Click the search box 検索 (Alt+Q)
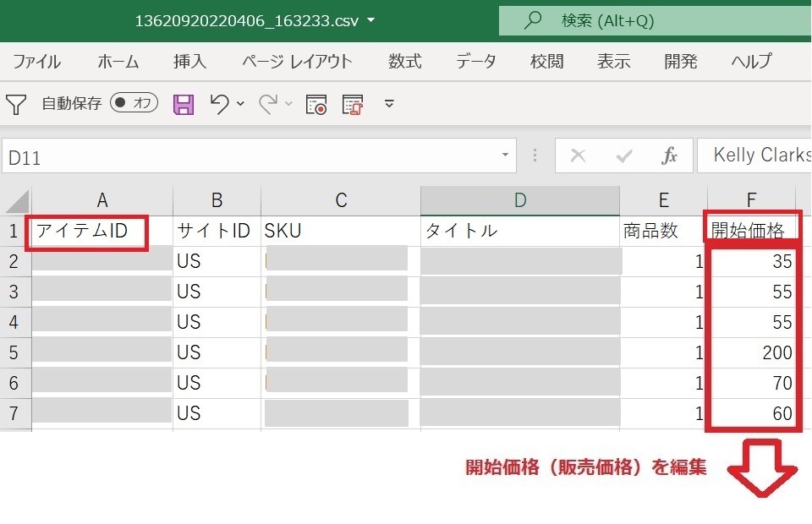This screenshot has width=812, height=524. point(655,20)
